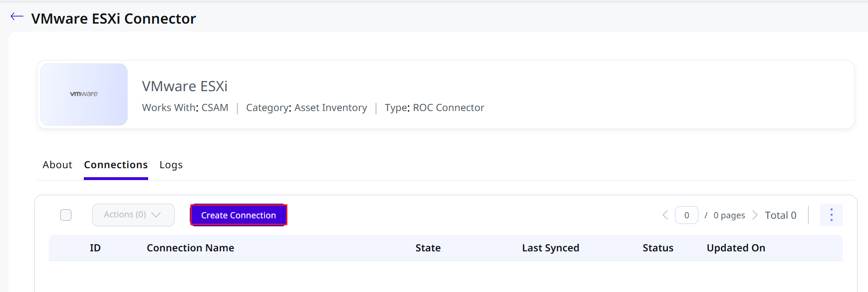This screenshot has width=868, height=292.
Task: Open the three-dot options menu
Action: coord(831,215)
